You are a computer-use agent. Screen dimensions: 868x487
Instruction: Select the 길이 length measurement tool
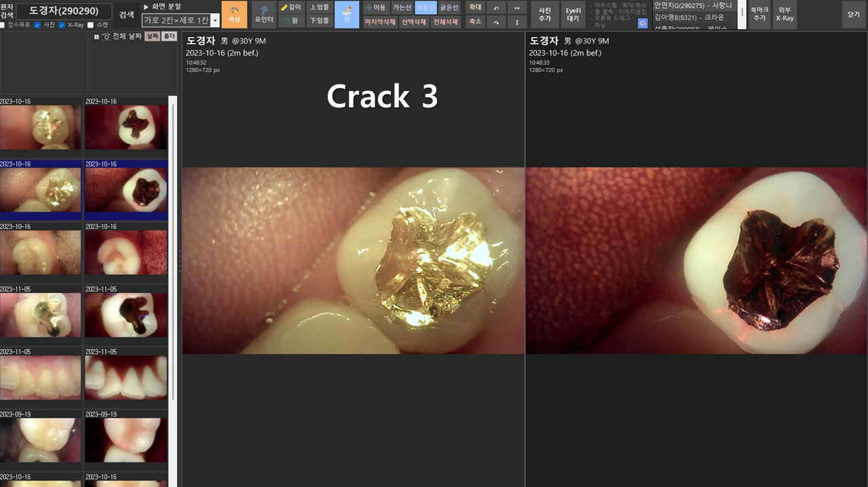point(291,7)
